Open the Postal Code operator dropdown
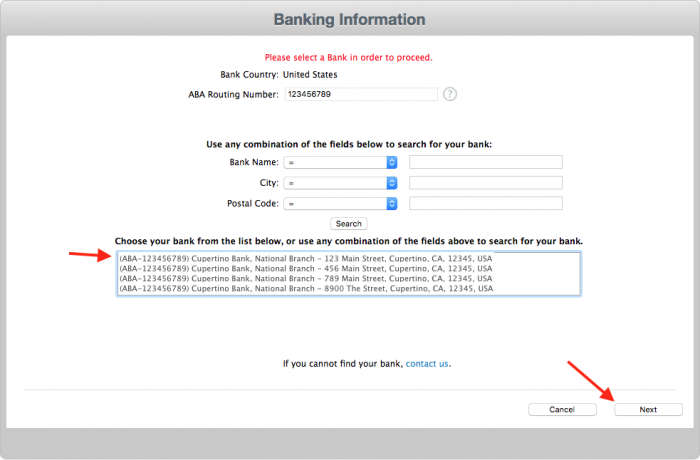The height and width of the screenshot is (460, 700). (341, 204)
